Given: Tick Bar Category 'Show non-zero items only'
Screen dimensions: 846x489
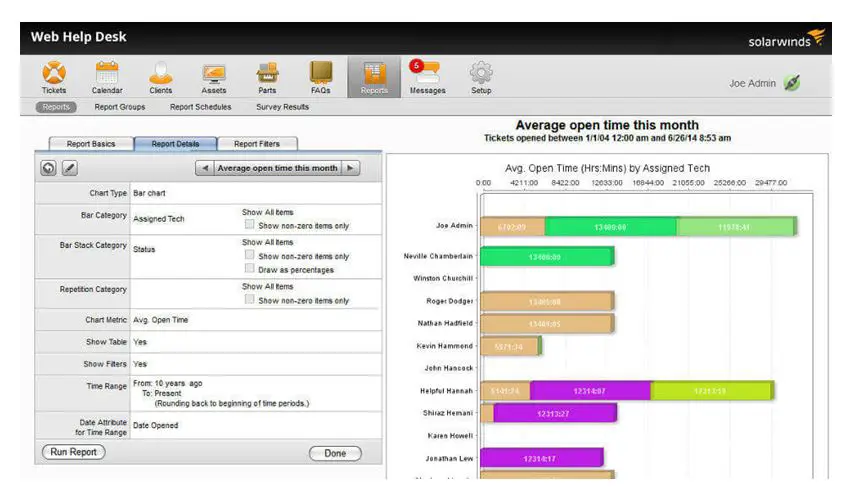Looking at the screenshot, I should pyautogui.click(x=249, y=224).
